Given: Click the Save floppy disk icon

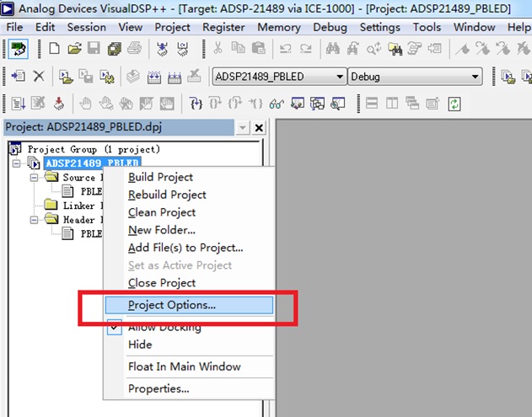Looking at the screenshot, I should pos(94,49).
